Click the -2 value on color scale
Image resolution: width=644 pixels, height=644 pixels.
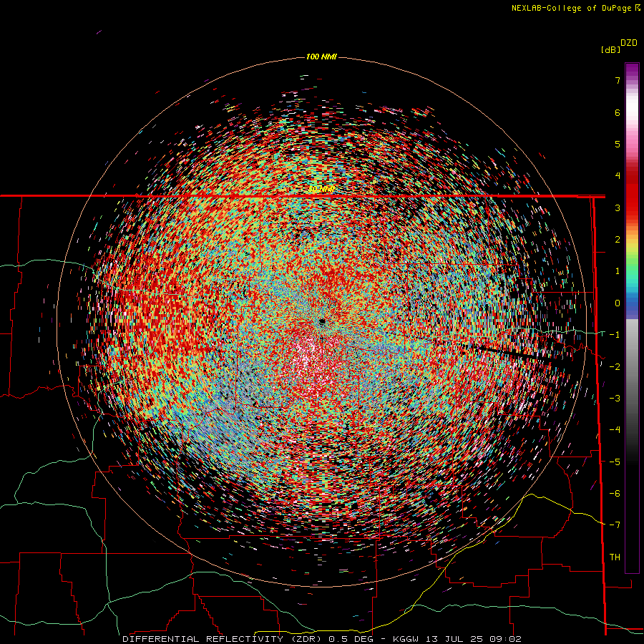point(615,367)
